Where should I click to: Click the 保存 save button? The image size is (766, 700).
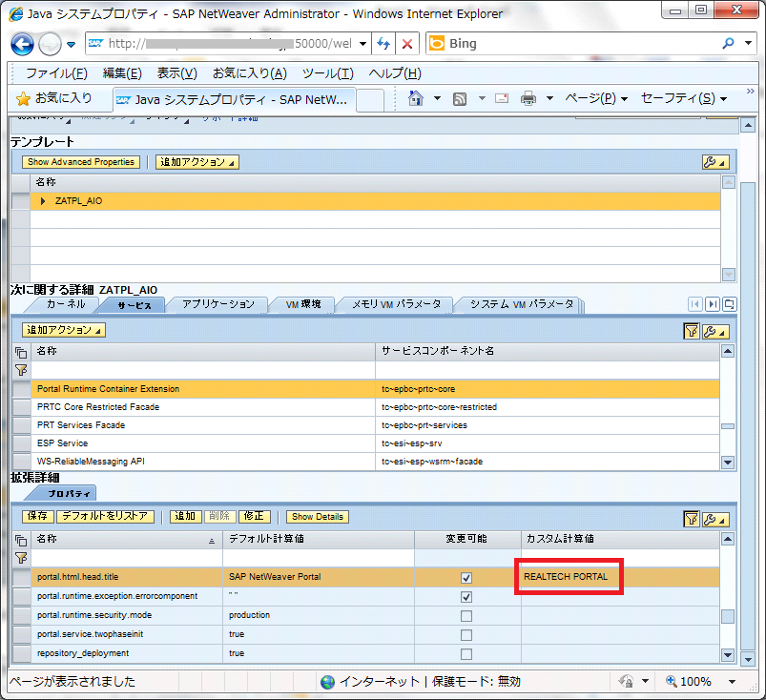[x=37, y=516]
